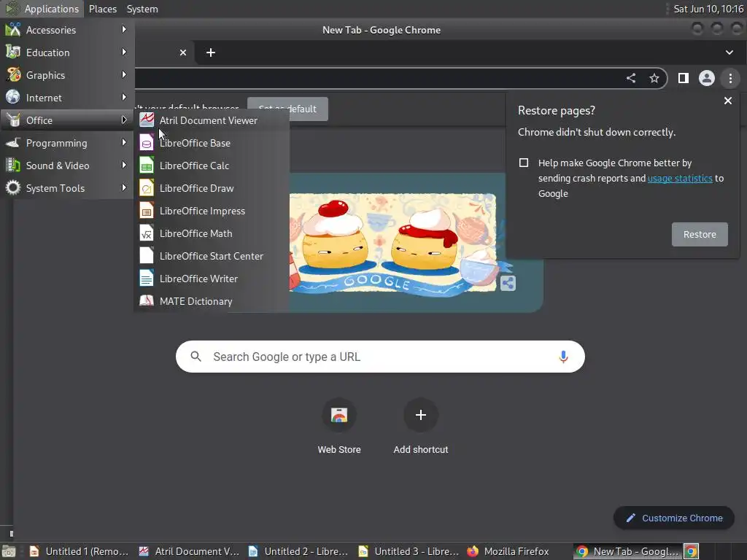Open Chrome tab search dropdown
Screen dimensions: 747x560
pyautogui.click(x=729, y=52)
